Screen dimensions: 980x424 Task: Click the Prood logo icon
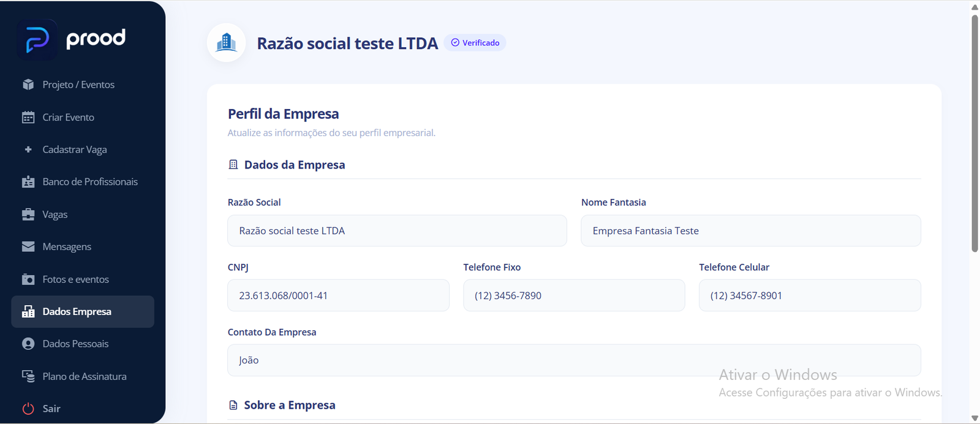tap(37, 40)
